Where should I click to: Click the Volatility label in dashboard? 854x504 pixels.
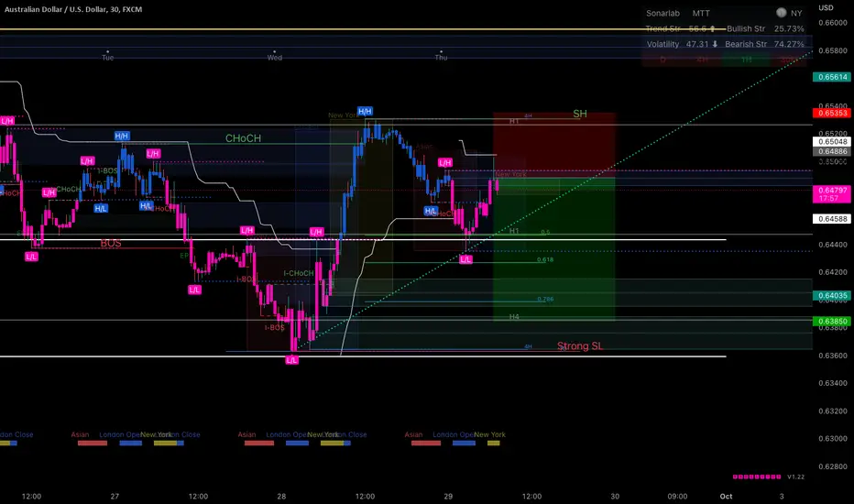click(x=662, y=44)
